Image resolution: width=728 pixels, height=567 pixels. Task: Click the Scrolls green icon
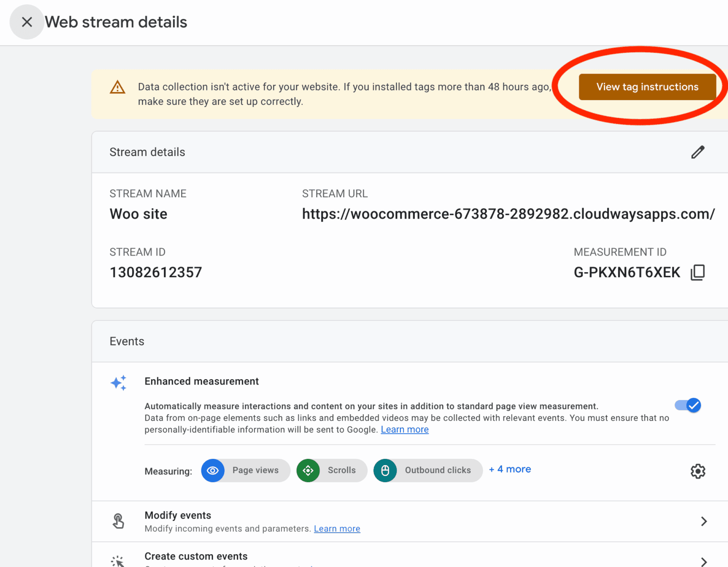[x=308, y=470]
